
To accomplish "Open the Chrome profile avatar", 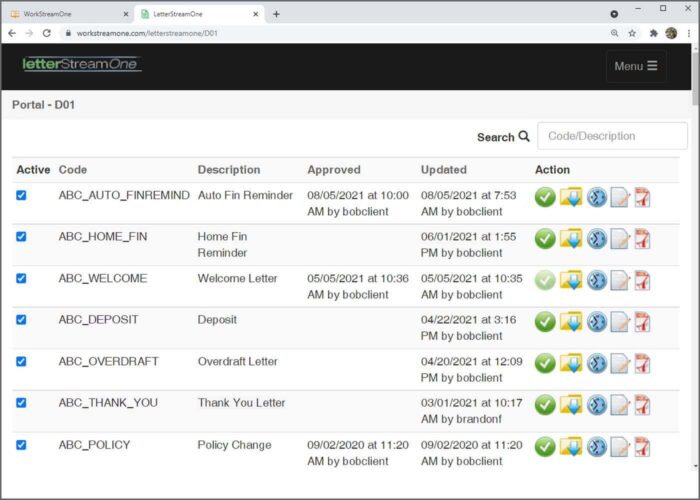I will (x=671, y=33).
